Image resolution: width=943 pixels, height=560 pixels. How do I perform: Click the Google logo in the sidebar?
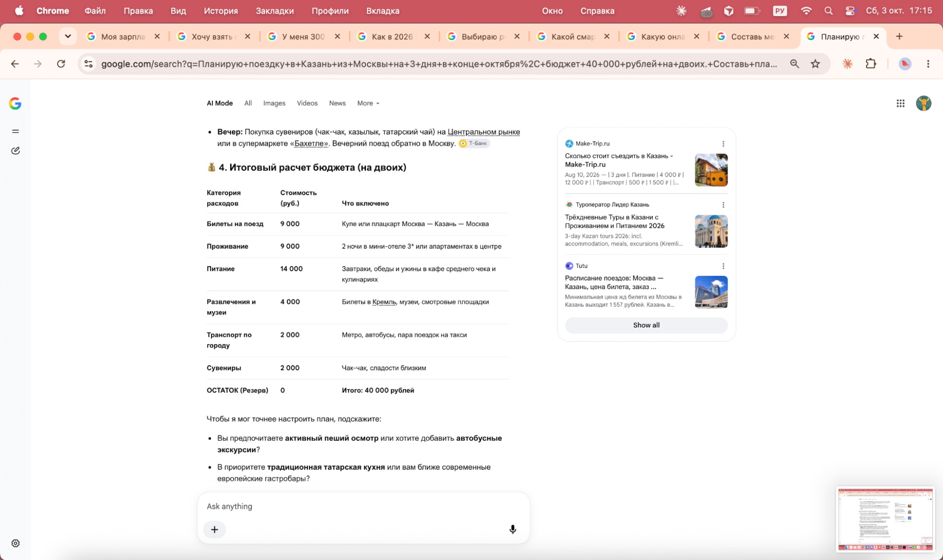[15, 103]
